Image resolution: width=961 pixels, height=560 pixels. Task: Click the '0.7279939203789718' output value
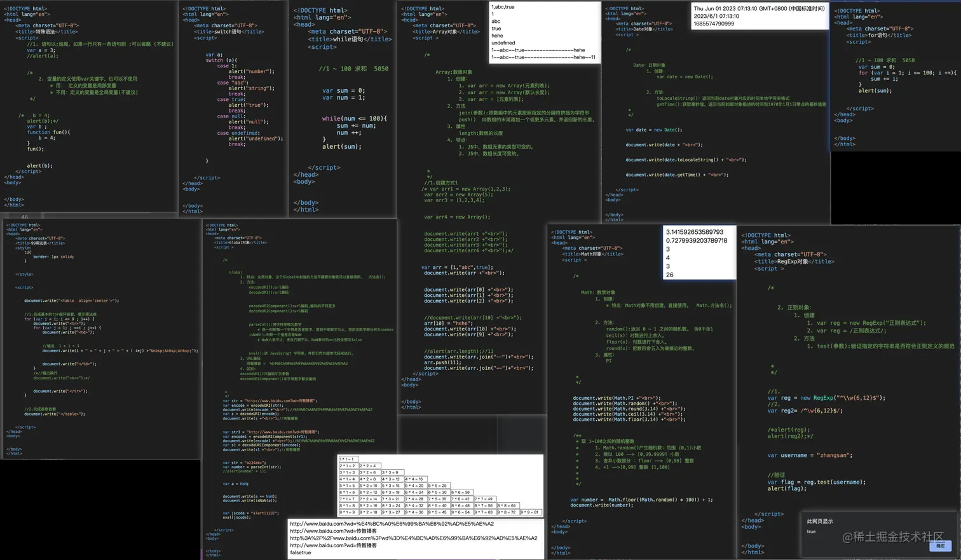697,241
